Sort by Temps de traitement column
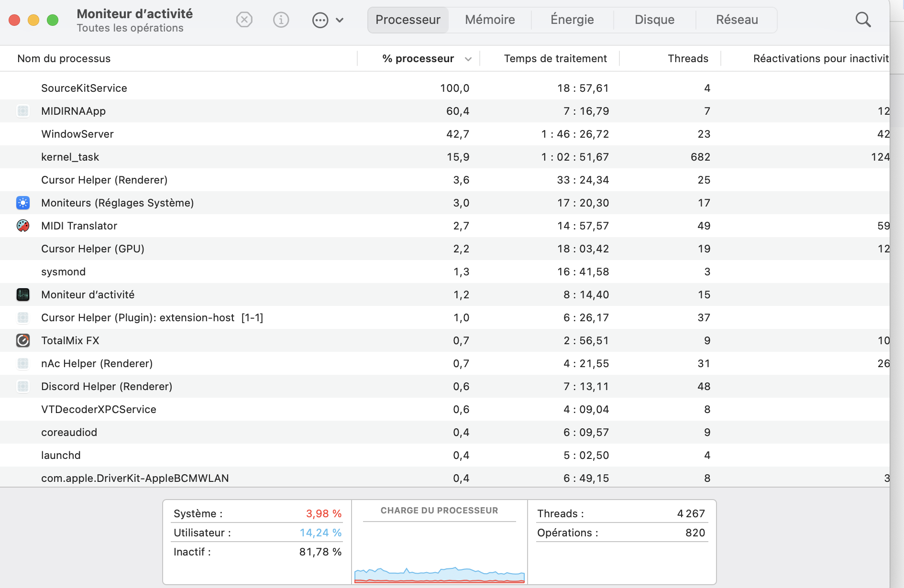The image size is (904, 588). point(555,59)
